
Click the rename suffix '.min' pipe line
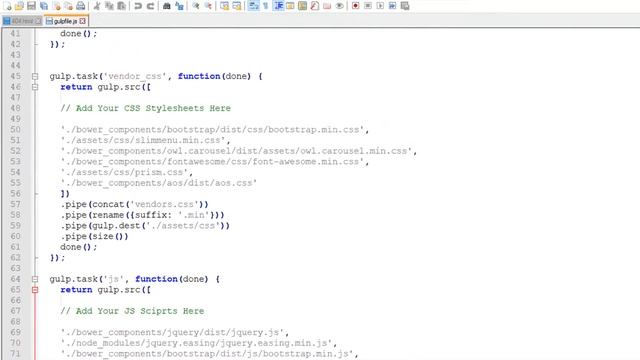(x=142, y=215)
